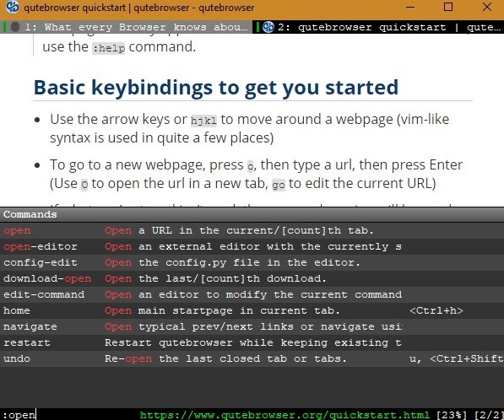Click into the ':open' command input
Viewport: 504px width, 420px height.
point(69,415)
